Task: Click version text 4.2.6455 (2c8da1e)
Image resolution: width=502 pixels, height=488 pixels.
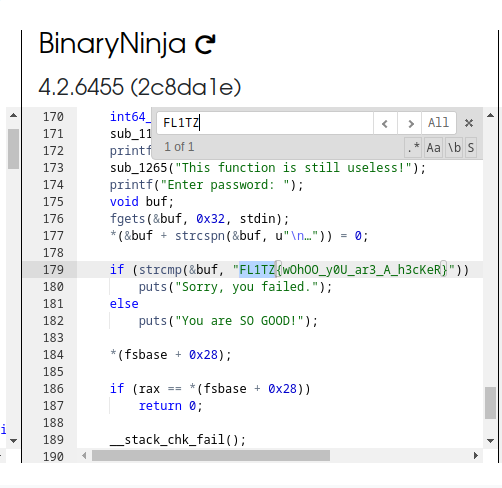Action: tap(140, 87)
